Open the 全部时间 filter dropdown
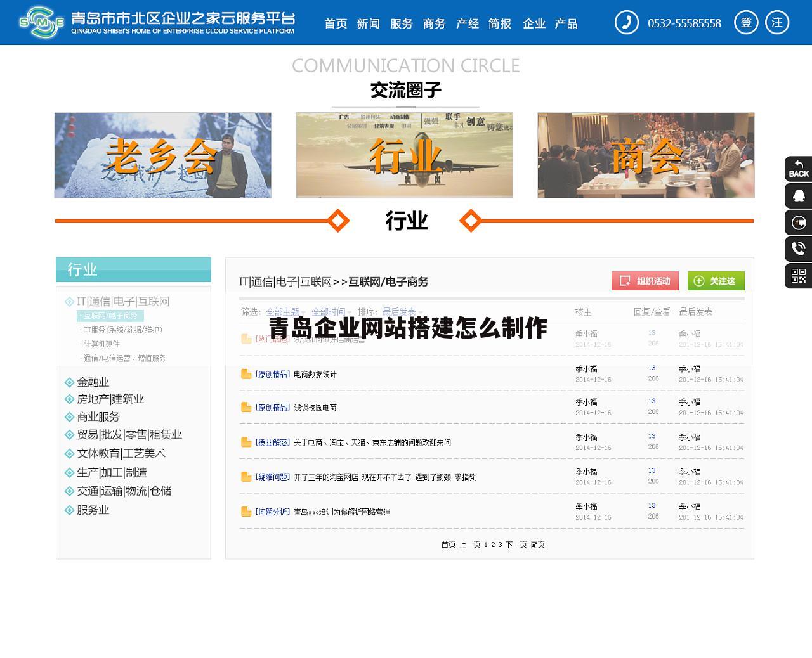 [x=331, y=311]
